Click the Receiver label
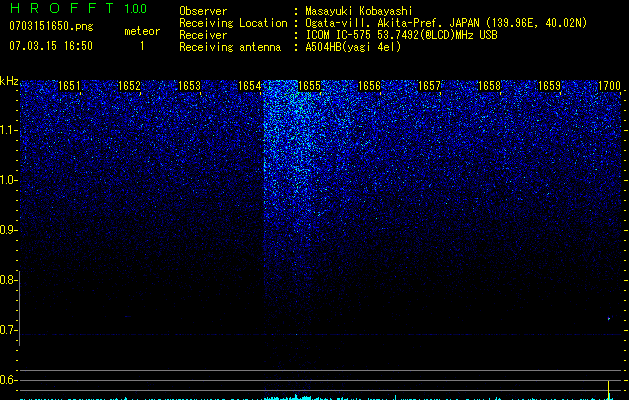This screenshot has width=629, height=400. point(203,35)
